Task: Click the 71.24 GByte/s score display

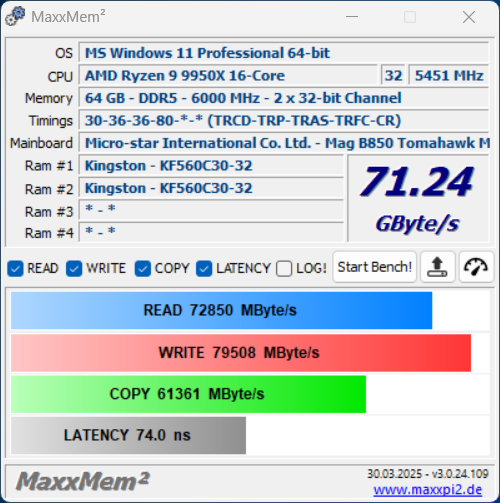Action: coord(418,199)
